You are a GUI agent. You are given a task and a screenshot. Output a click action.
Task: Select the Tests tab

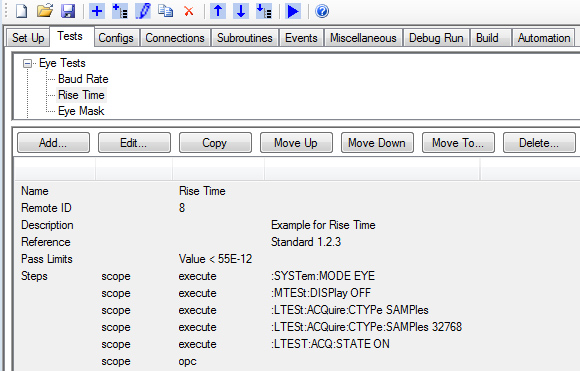click(70, 36)
